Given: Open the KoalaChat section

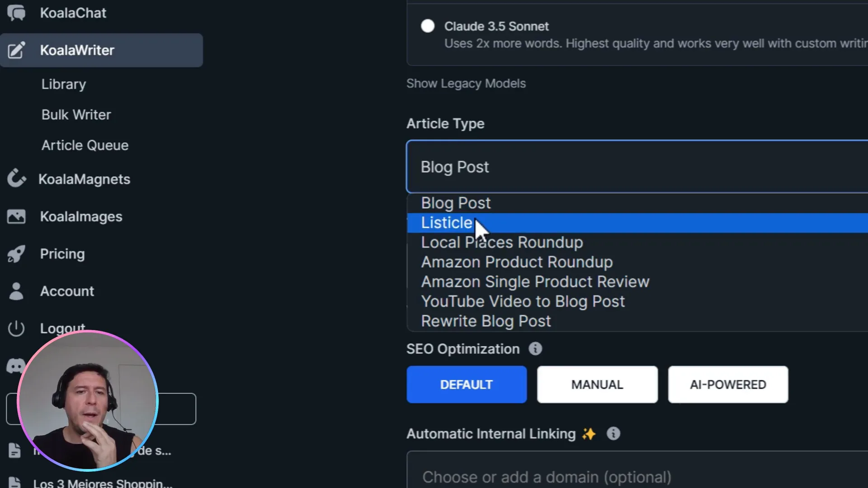Looking at the screenshot, I should point(73,13).
